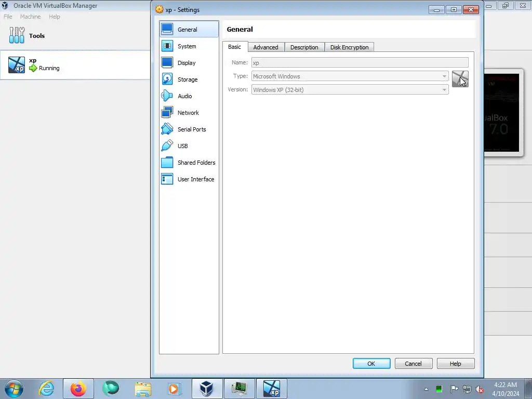Open the taskbar clock showing 4:22 AM

506,389
